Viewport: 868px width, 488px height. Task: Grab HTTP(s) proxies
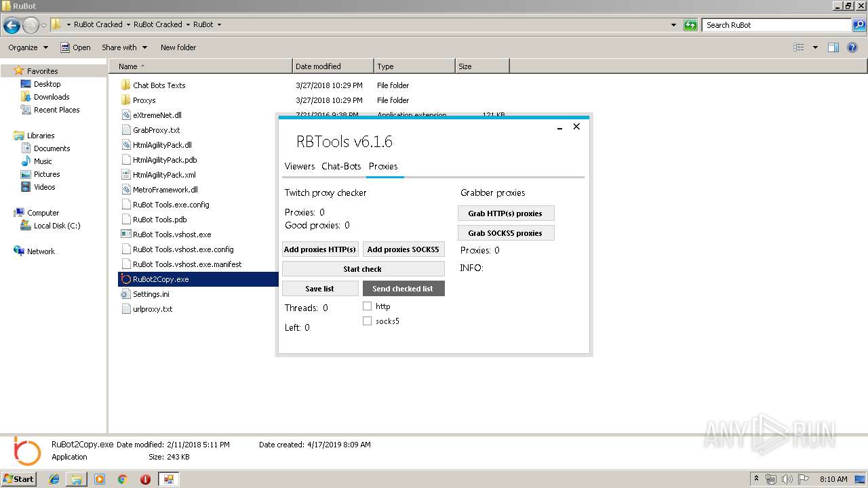coord(506,213)
